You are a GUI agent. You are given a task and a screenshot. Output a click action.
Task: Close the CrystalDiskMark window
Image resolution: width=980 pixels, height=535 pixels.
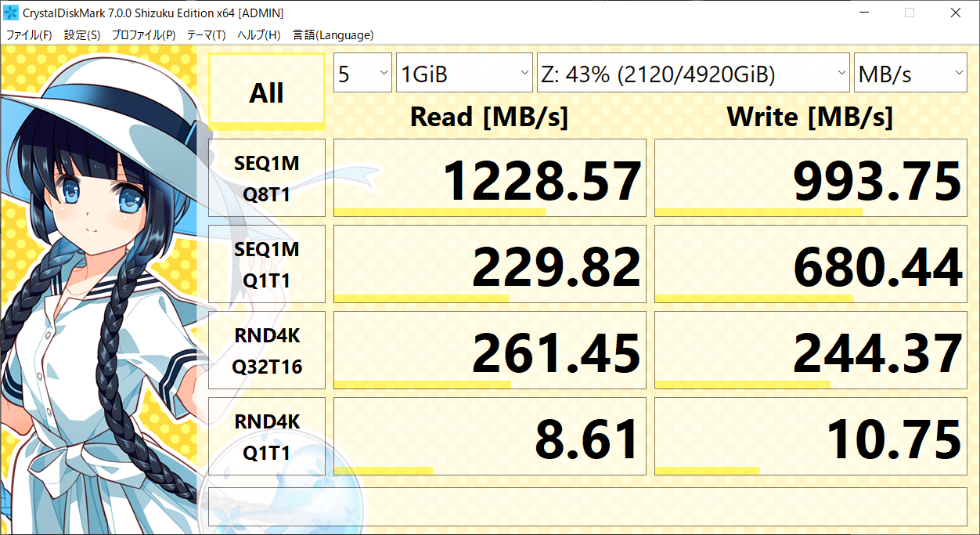pyautogui.click(x=956, y=13)
